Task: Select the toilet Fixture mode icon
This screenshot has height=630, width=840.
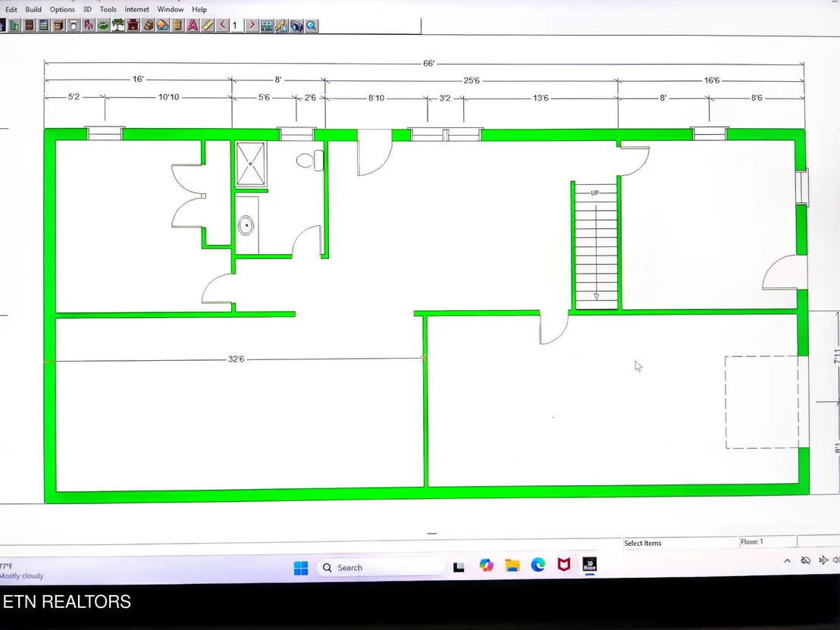Action: point(74,25)
